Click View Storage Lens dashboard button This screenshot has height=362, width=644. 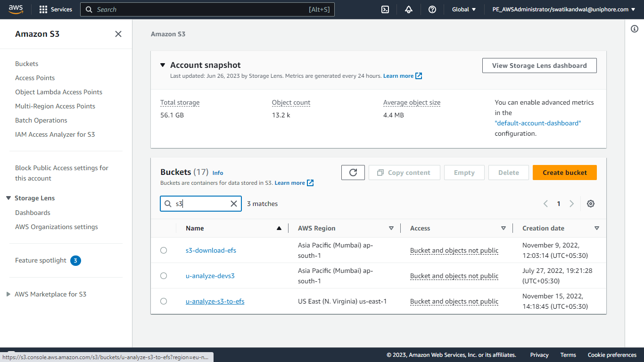click(x=539, y=66)
